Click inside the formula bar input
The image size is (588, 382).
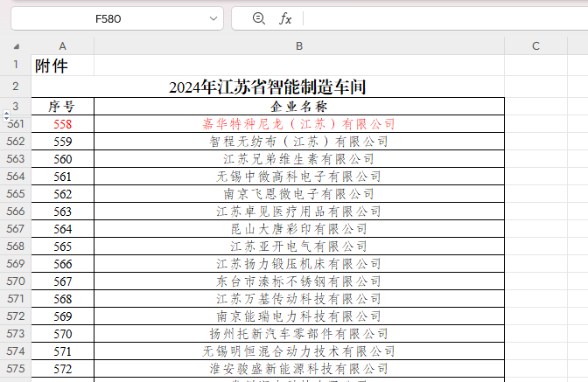coord(437,19)
